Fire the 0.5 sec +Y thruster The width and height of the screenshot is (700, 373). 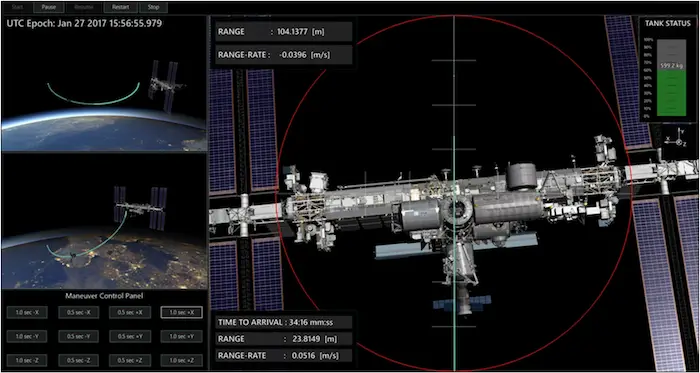[x=130, y=336]
